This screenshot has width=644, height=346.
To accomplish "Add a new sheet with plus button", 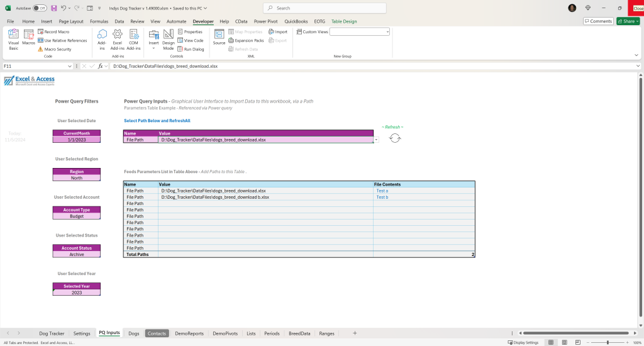I will point(355,333).
